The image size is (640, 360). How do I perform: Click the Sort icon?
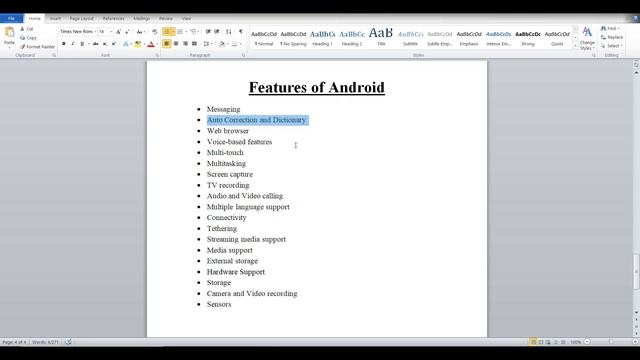point(229,31)
